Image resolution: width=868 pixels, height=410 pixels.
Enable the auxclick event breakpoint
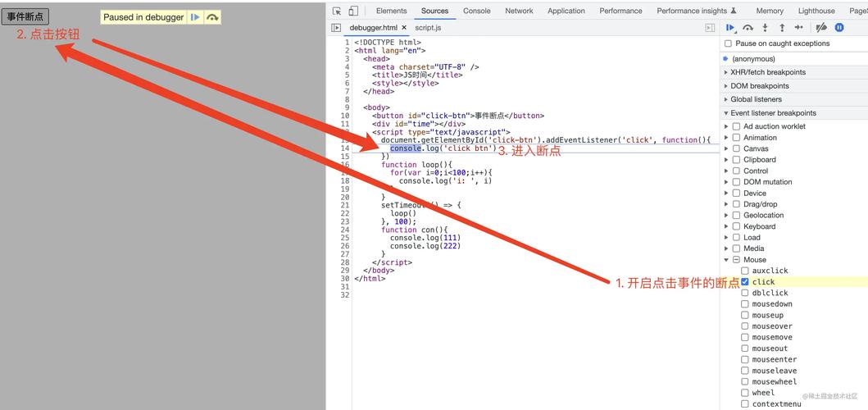[x=745, y=271]
